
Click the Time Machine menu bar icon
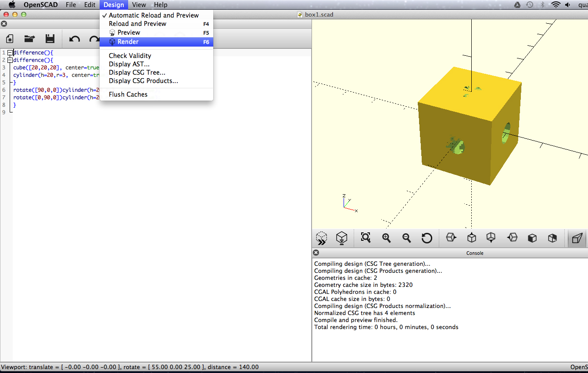point(530,5)
